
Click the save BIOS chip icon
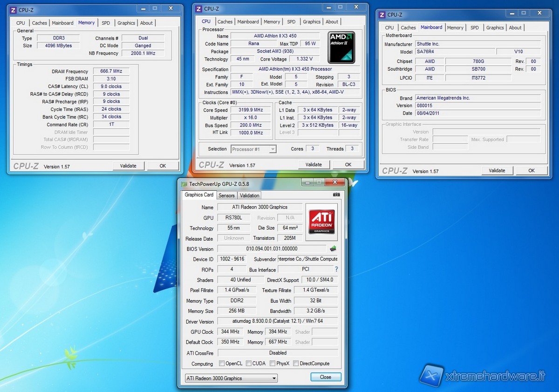pyautogui.click(x=333, y=249)
